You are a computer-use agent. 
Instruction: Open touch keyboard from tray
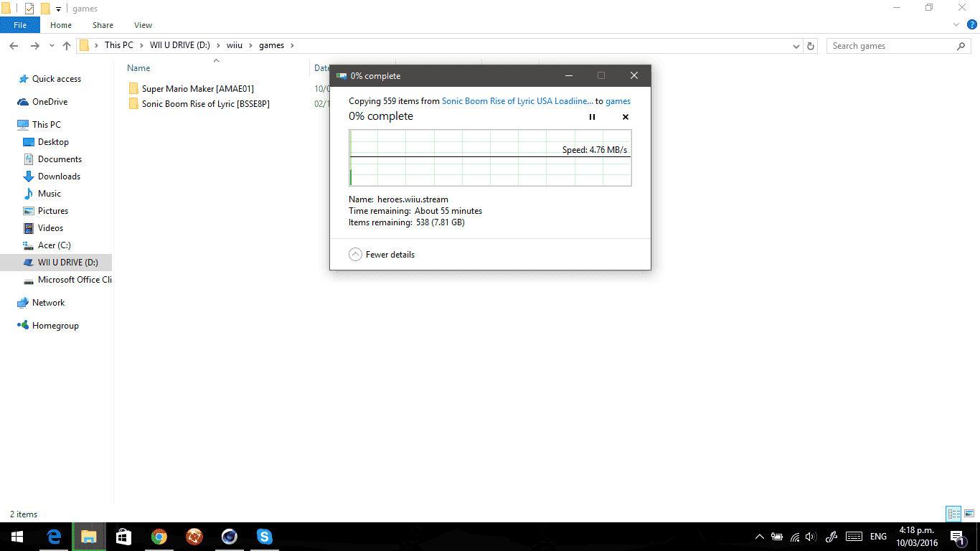coord(854,537)
